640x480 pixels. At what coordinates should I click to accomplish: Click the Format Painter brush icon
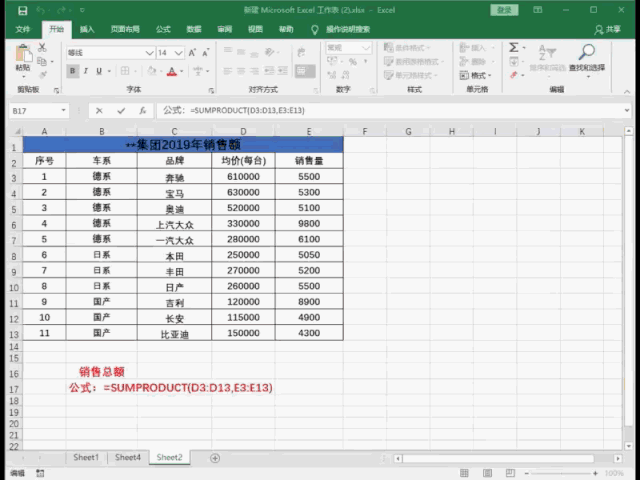click(x=42, y=75)
